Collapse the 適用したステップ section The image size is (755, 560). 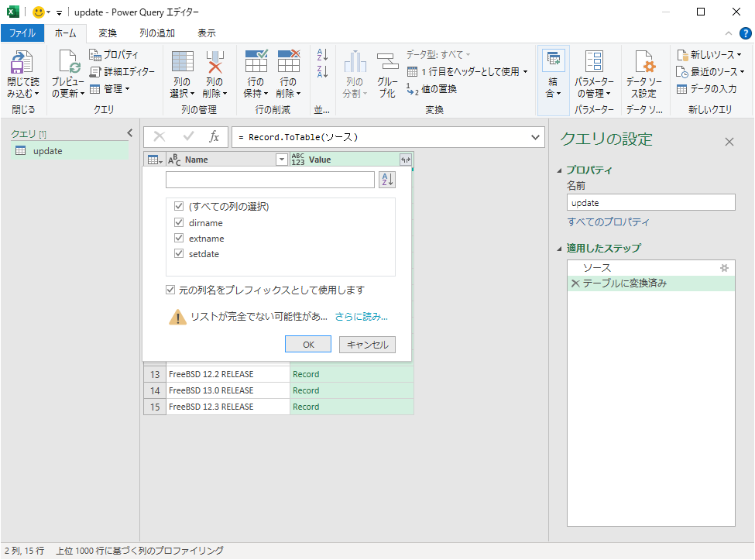(560, 249)
